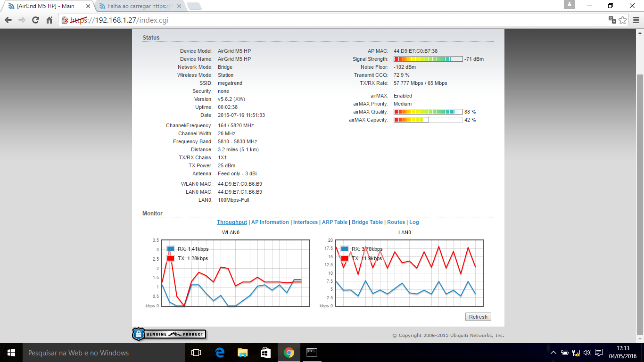Launch Microsoft Edge from the taskbar

220,353
